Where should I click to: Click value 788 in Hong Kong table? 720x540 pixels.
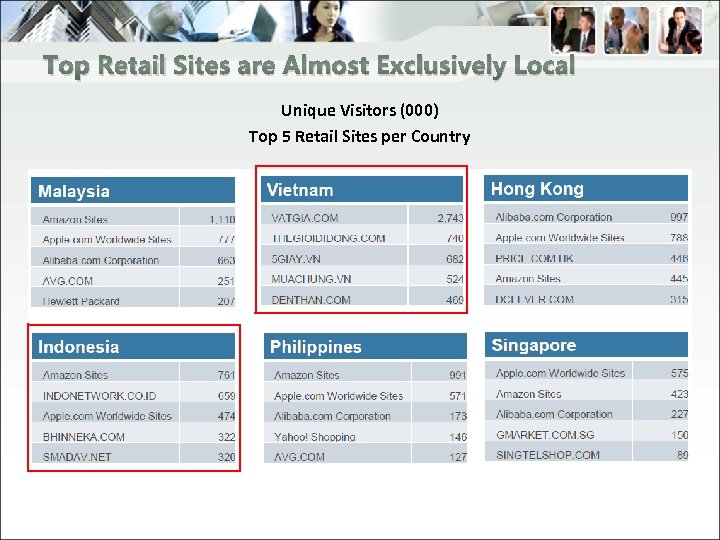tap(679, 237)
